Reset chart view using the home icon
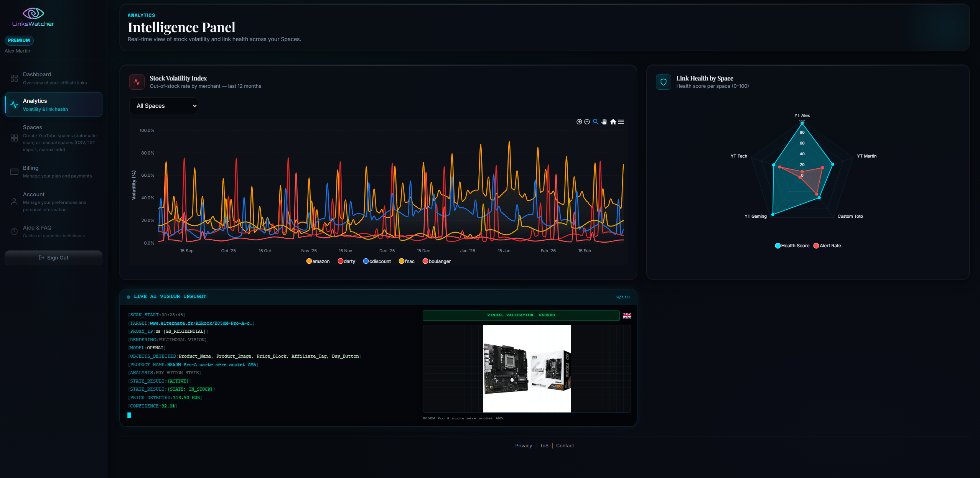 point(613,122)
